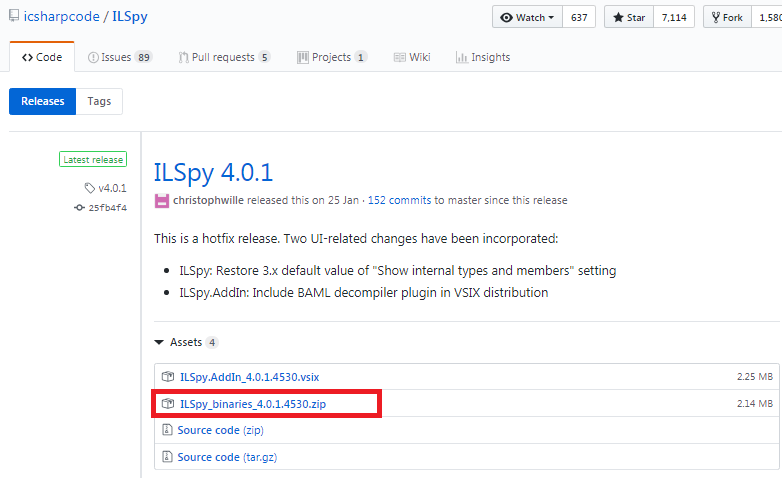This screenshot has height=478, width=782.
Task: Open the 152 commits link
Action: pyautogui.click(x=399, y=200)
